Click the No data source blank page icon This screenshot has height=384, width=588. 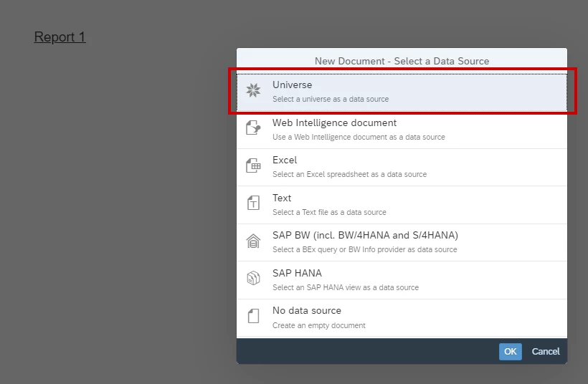tap(253, 316)
